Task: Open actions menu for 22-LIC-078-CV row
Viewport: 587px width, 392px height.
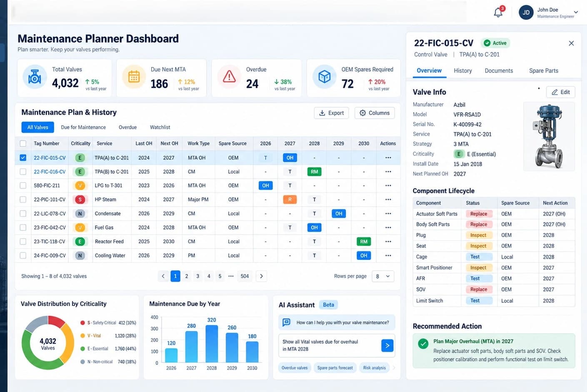Action: click(388, 213)
